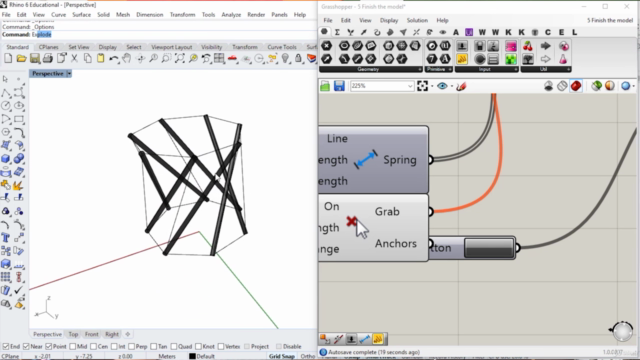Toggle Grid Snap in the status bar
The width and height of the screenshot is (640, 360).
(x=282, y=356)
